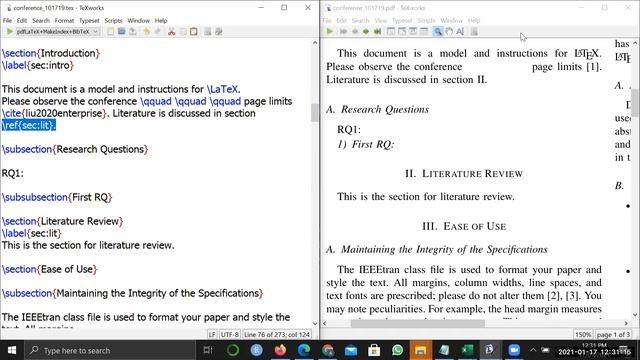Click the PDF horizontal scrollbar right arrow

coord(626,323)
